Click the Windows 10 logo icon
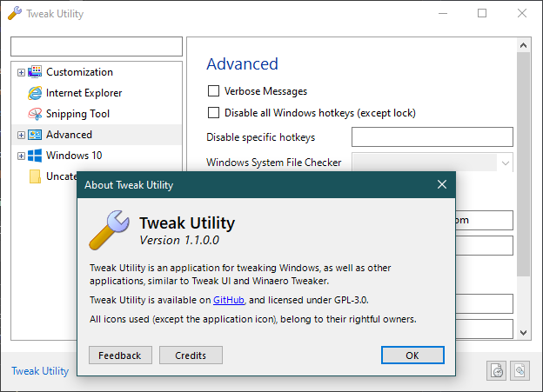This screenshot has height=392, width=543. tap(35, 156)
